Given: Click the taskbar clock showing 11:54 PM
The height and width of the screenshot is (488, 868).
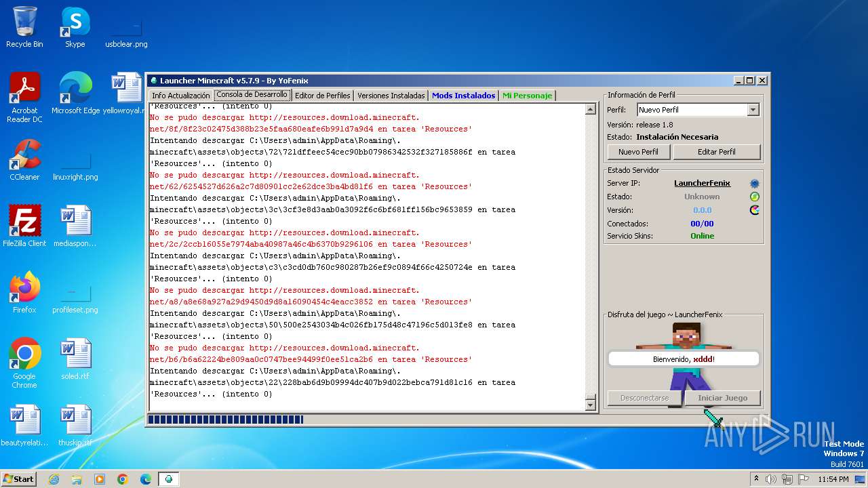Looking at the screenshot, I should (833, 479).
